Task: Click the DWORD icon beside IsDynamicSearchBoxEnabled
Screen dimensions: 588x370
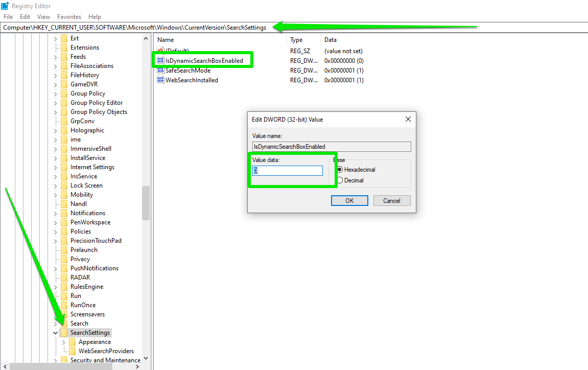Action: click(x=160, y=60)
